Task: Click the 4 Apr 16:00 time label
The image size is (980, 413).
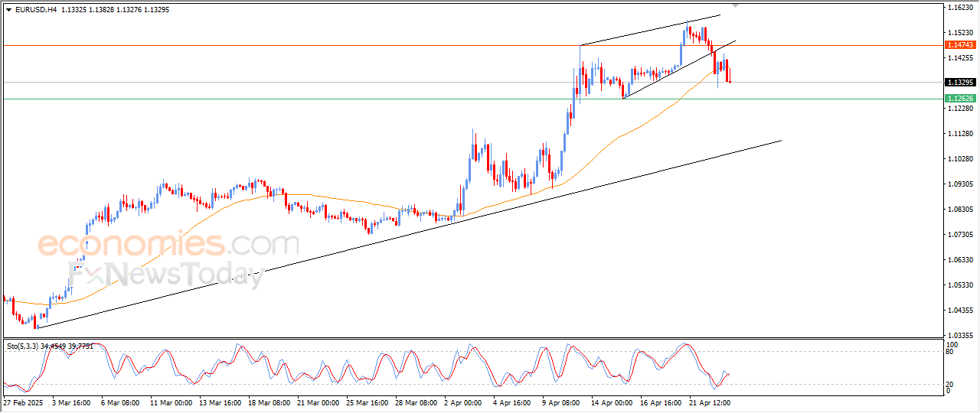Action: 512,402
